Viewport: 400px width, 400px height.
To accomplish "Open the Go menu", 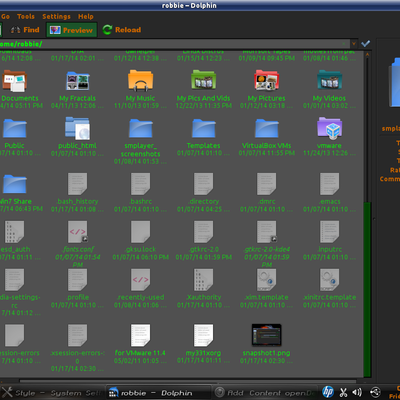I will [5, 16].
